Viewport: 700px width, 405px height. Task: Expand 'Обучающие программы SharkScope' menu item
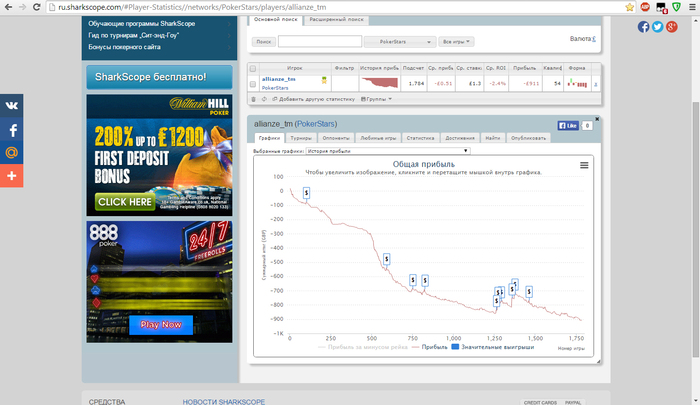[159, 24]
